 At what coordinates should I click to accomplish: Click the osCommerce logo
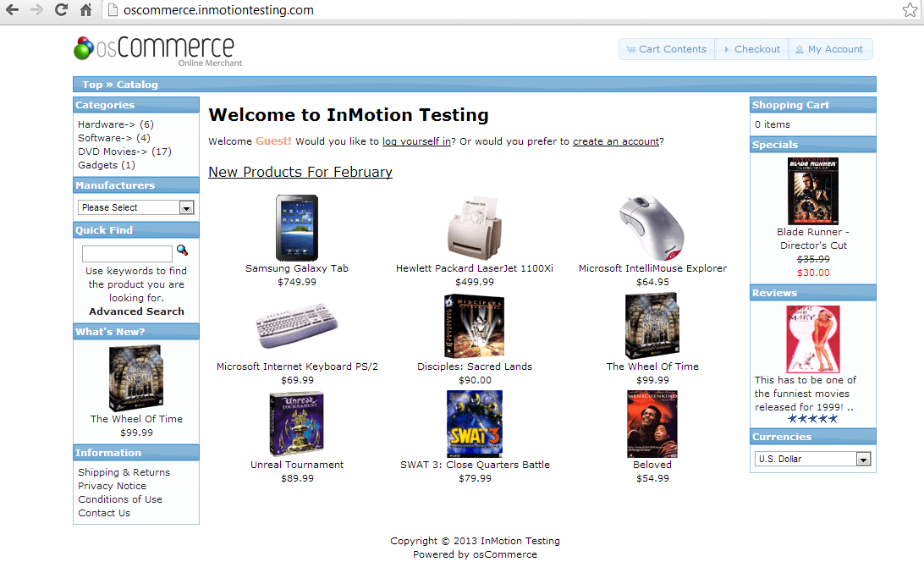pyautogui.click(x=158, y=51)
